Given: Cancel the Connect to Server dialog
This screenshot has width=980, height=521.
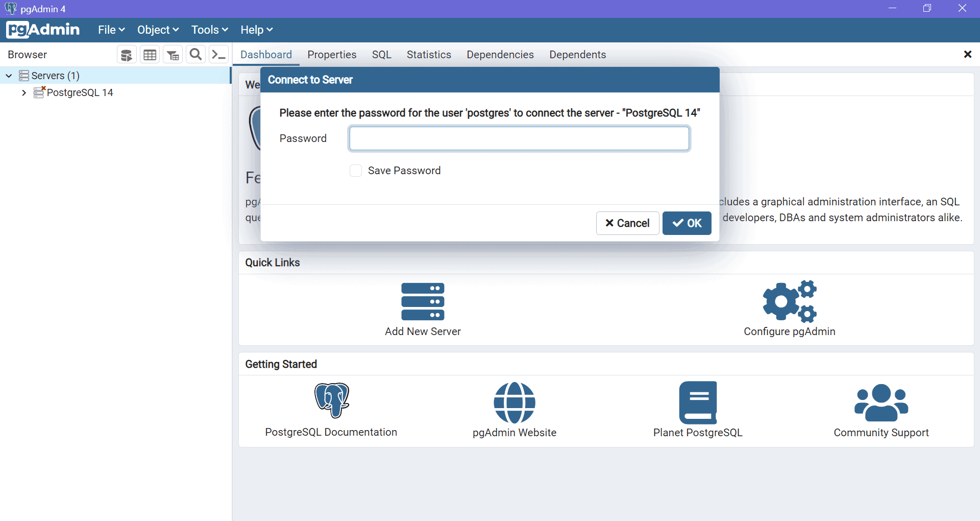Looking at the screenshot, I should coord(627,223).
